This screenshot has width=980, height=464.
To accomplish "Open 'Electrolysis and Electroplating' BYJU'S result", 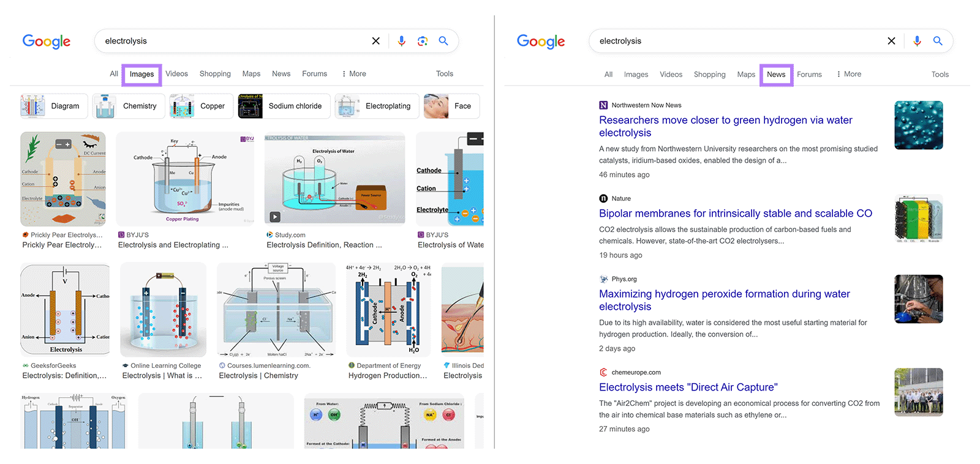I will [x=173, y=245].
